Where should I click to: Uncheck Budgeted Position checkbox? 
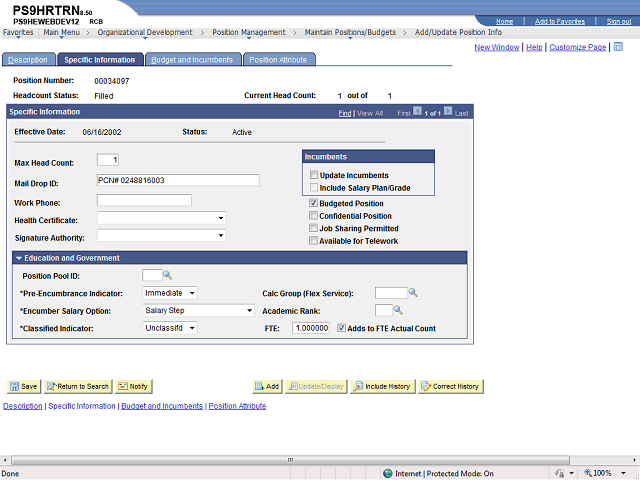coord(313,203)
